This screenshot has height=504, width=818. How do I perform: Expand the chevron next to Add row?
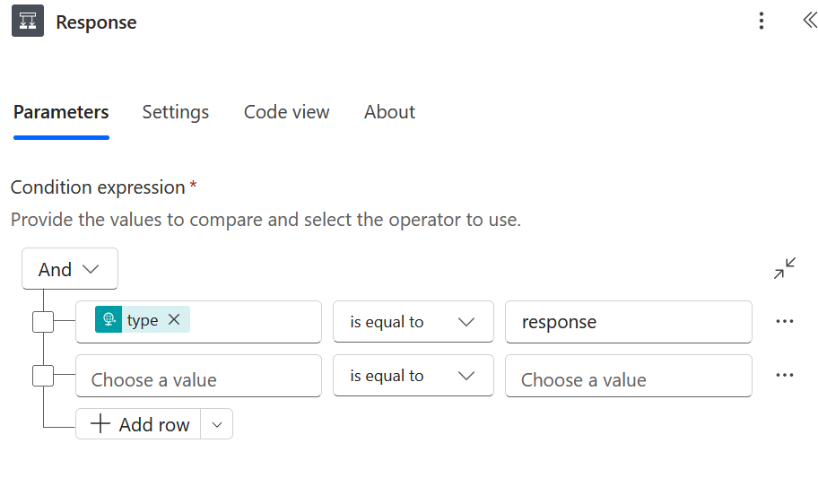click(216, 425)
